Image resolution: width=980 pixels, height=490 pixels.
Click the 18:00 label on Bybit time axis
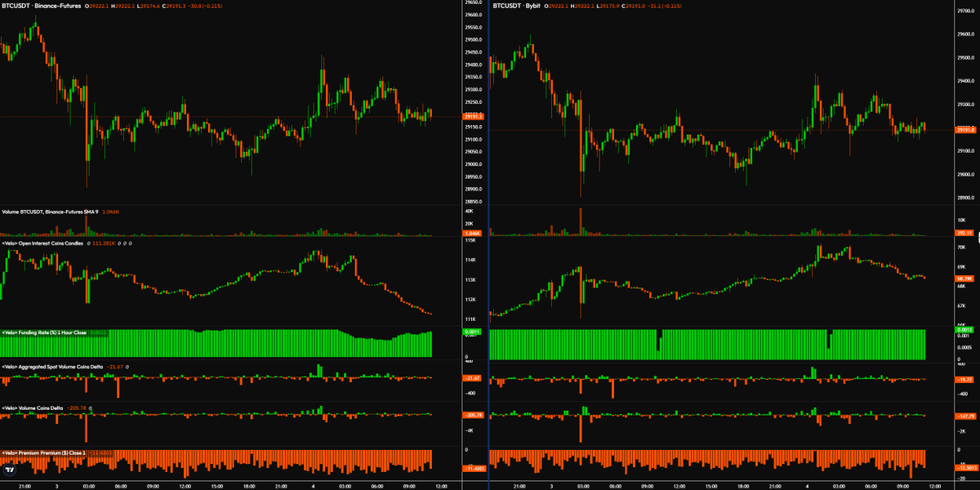[x=744, y=485]
